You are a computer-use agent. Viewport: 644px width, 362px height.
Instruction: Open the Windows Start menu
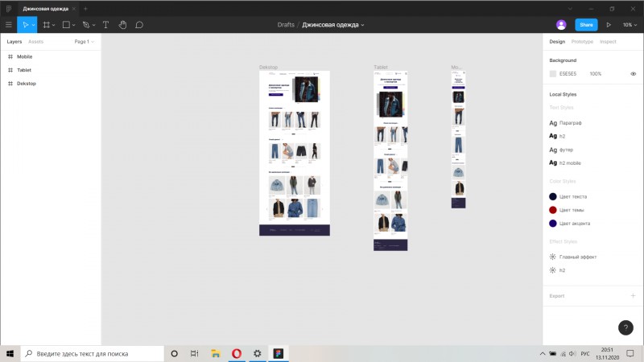click(10, 353)
